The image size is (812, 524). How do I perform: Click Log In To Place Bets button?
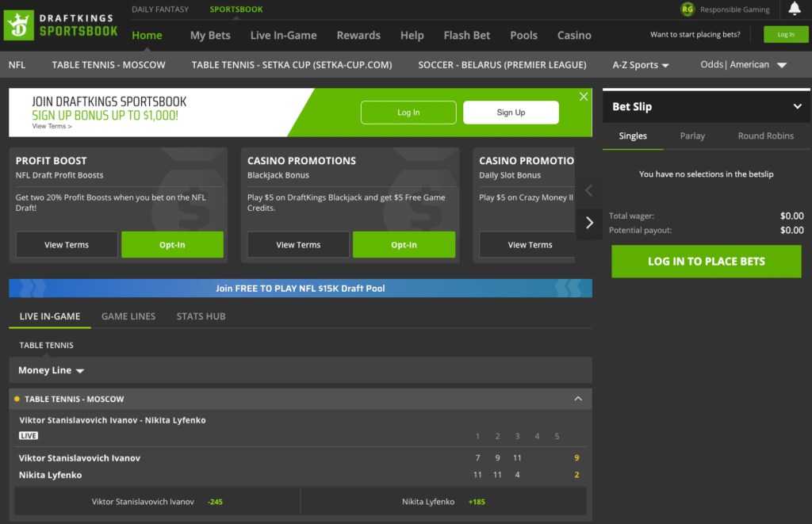pos(707,262)
